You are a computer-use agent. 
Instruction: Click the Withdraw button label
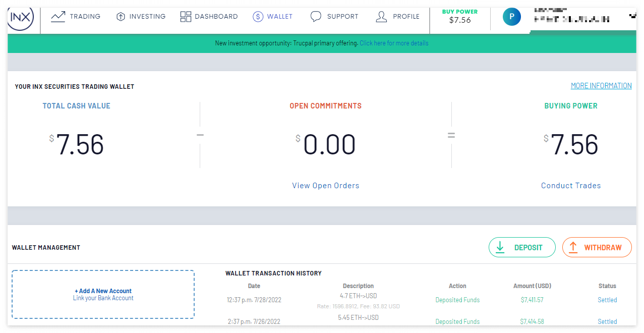pos(603,248)
